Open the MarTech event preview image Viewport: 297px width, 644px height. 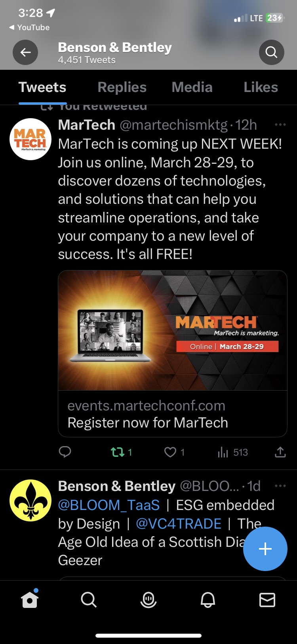[173, 330]
